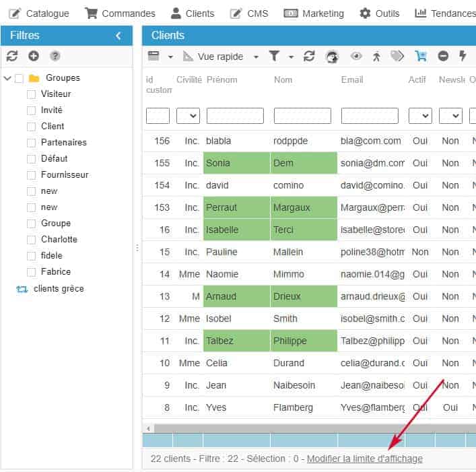Open the Catalogue menu

pyautogui.click(x=38, y=13)
